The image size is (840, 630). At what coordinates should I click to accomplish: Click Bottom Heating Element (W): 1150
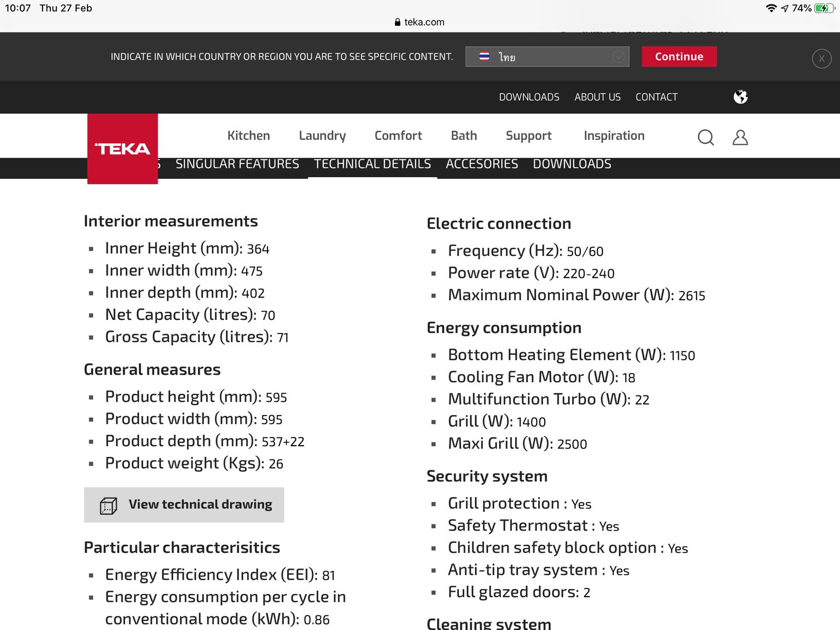[x=571, y=355]
